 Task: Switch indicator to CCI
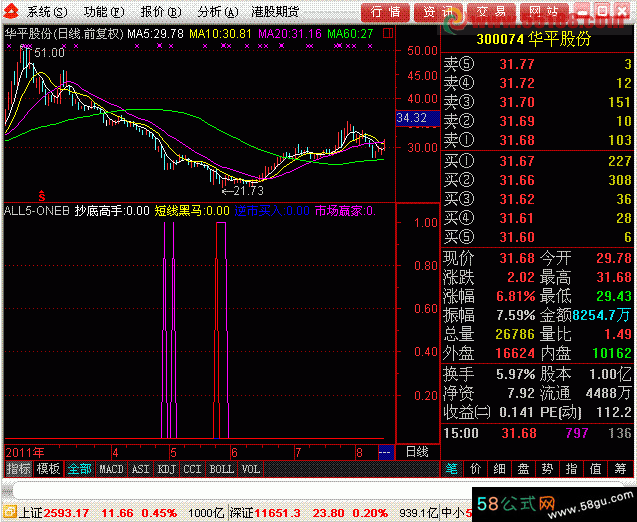coord(192,469)
